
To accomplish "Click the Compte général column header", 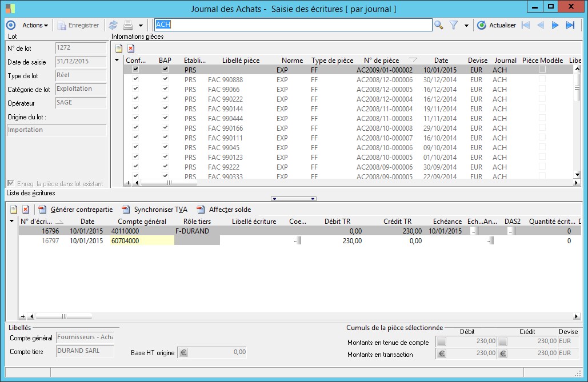I will pos(142,222).
